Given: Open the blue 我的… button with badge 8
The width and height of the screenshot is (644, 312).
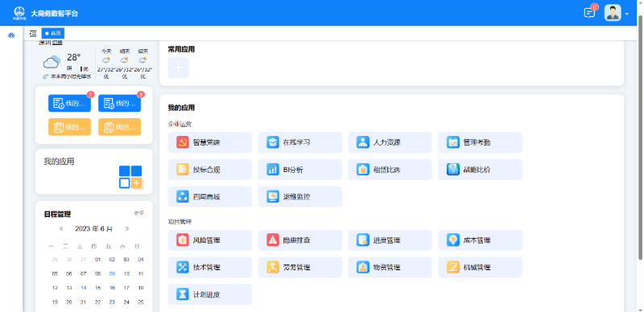Looking at the screenshot, I should pyautogui.click(x=119, y=103).
